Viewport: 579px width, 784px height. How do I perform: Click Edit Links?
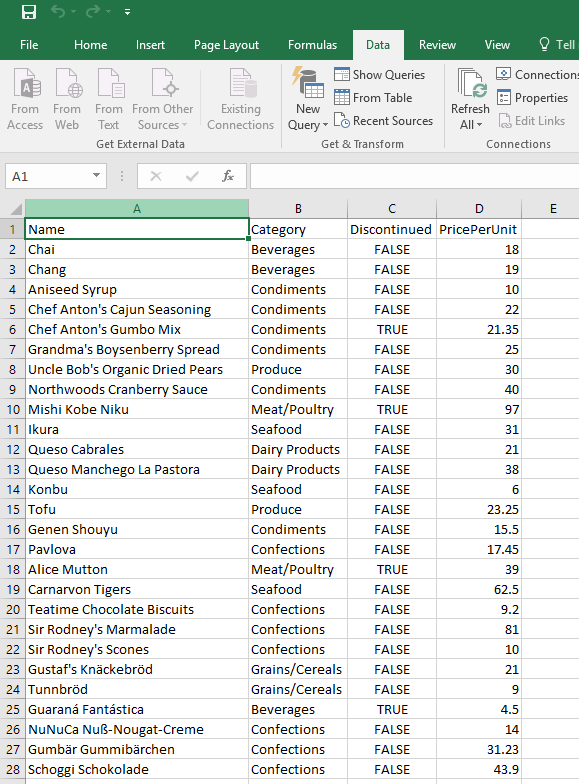[x=532, y=120]
